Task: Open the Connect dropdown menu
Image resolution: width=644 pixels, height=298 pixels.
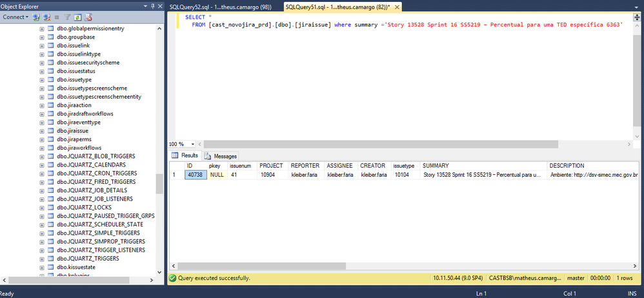Action: coord(15,17)
